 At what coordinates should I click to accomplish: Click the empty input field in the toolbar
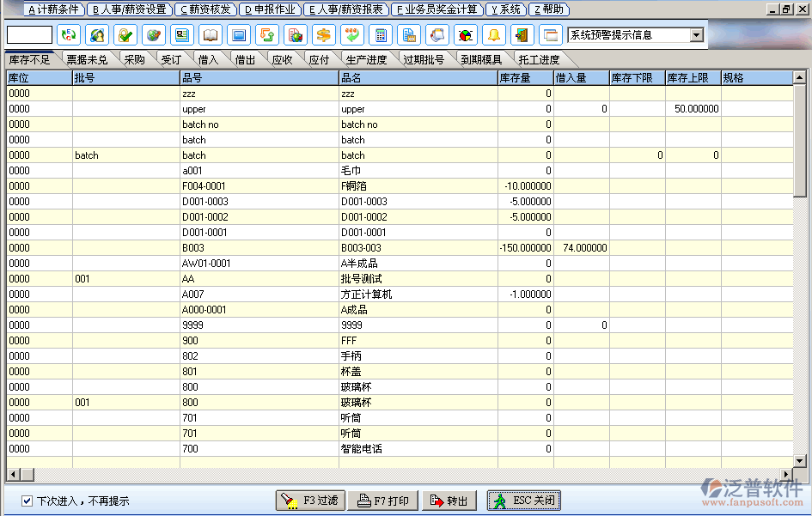coord(29,35)
